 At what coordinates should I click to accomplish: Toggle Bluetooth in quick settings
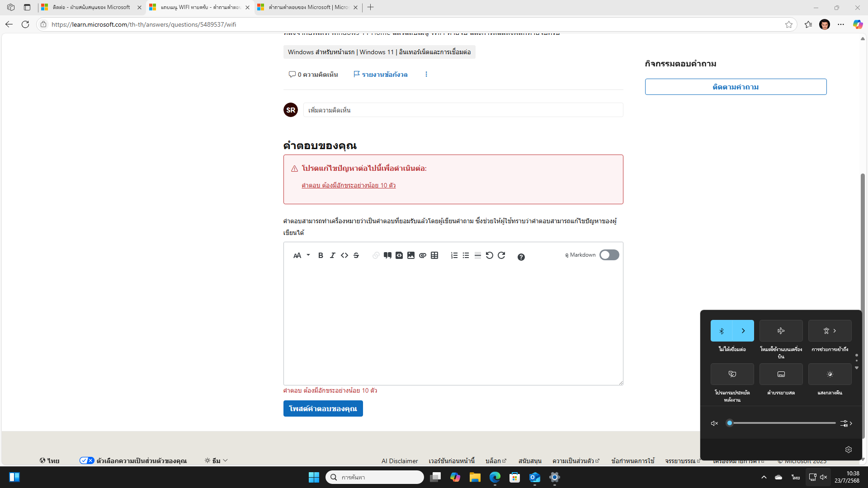tap(722, 331)
